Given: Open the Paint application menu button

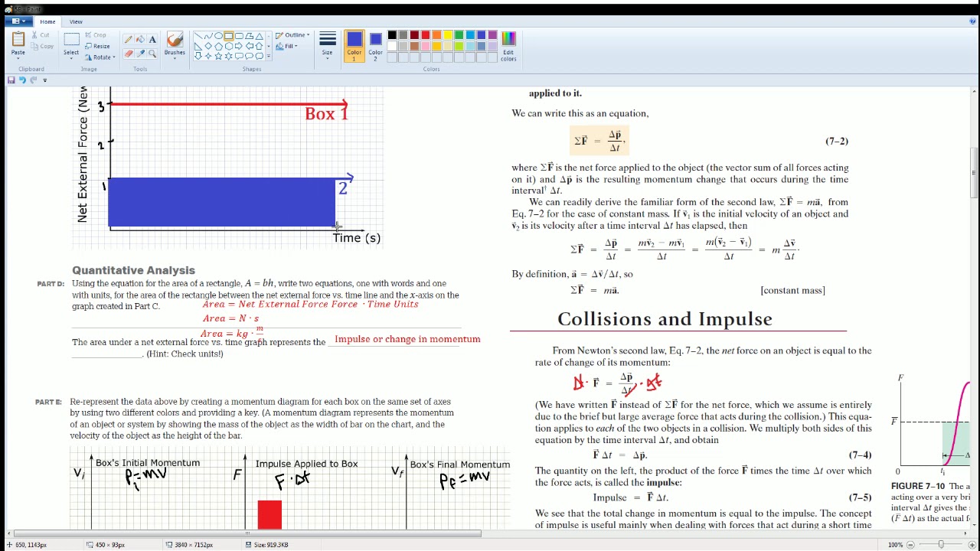Looking at the screenshot, I should (x=18, y=21).
